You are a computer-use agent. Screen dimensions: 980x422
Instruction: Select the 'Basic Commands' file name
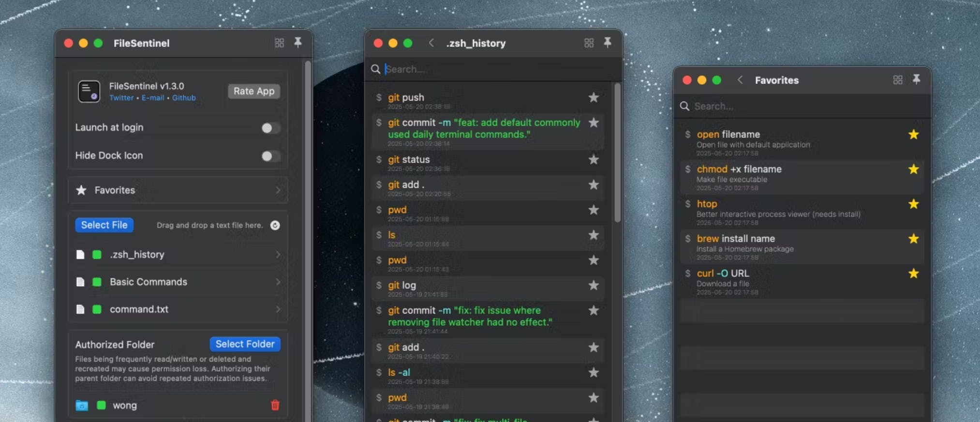tap(148, 282)
